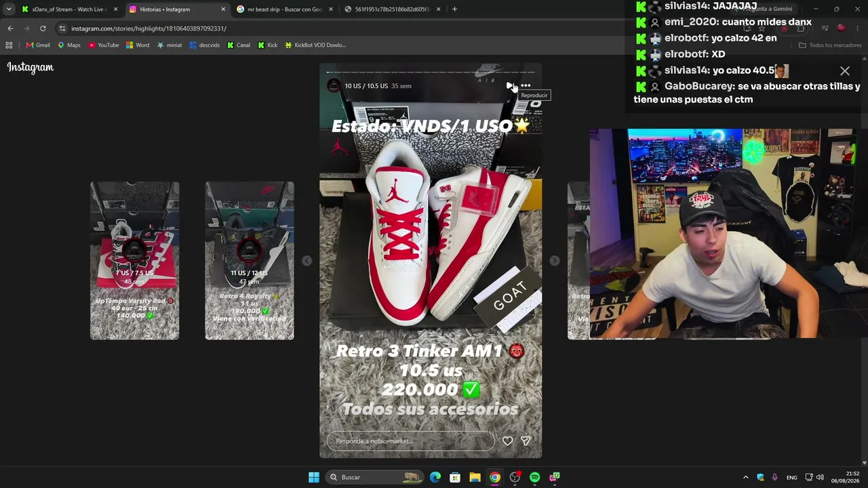Open the Maps bookmark
This screenshot has height=488, width=868.
[x=69, y=45]
